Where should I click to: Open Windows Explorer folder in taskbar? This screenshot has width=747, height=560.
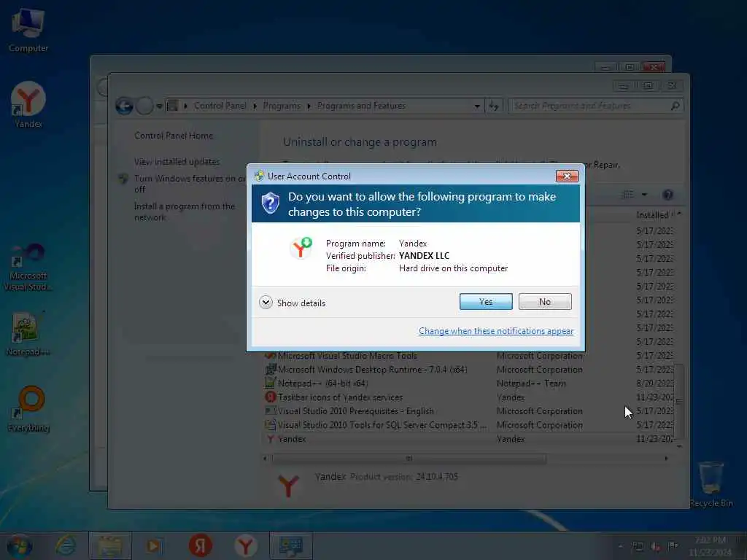(109, 545)
